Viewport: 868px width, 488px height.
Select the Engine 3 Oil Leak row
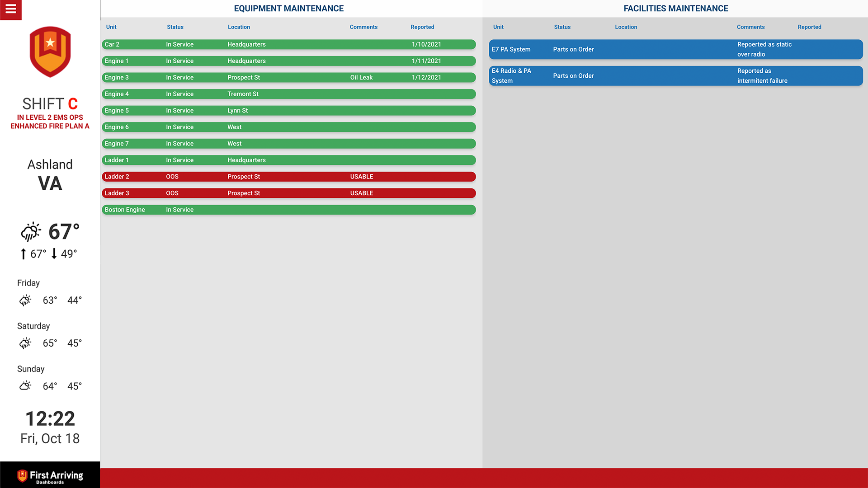(288, 77)
